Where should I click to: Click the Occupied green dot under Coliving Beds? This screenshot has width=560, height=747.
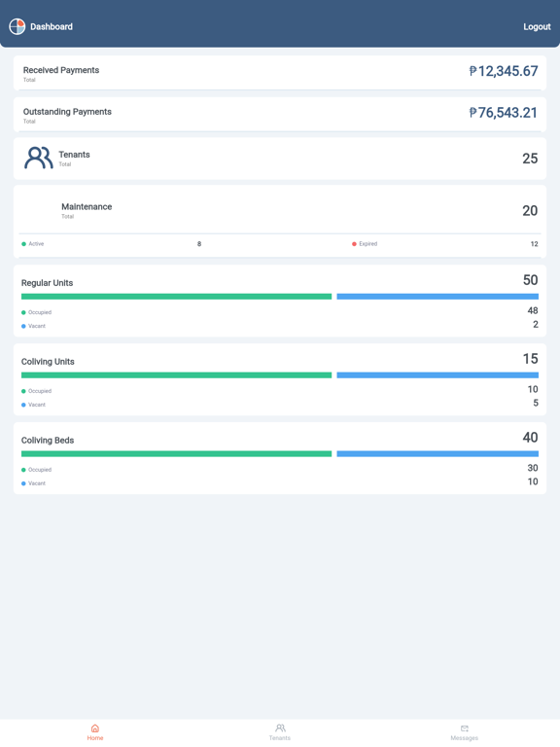click(x=23, y=470)
